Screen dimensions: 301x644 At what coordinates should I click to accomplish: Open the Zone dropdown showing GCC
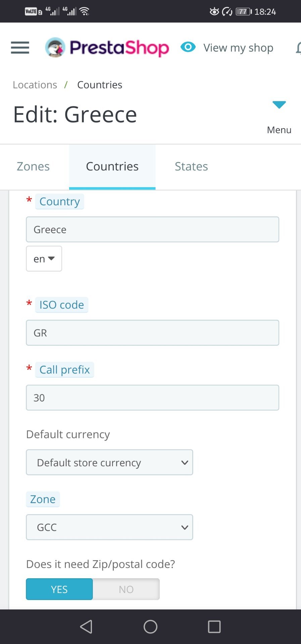(109, 527)
